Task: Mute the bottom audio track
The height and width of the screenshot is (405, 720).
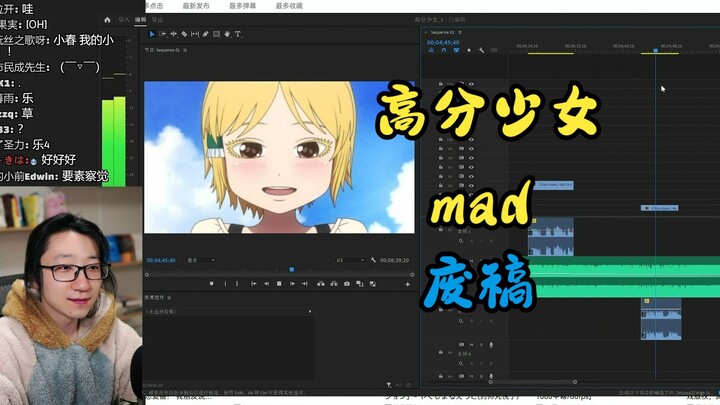Action: [x=471, y=376]
